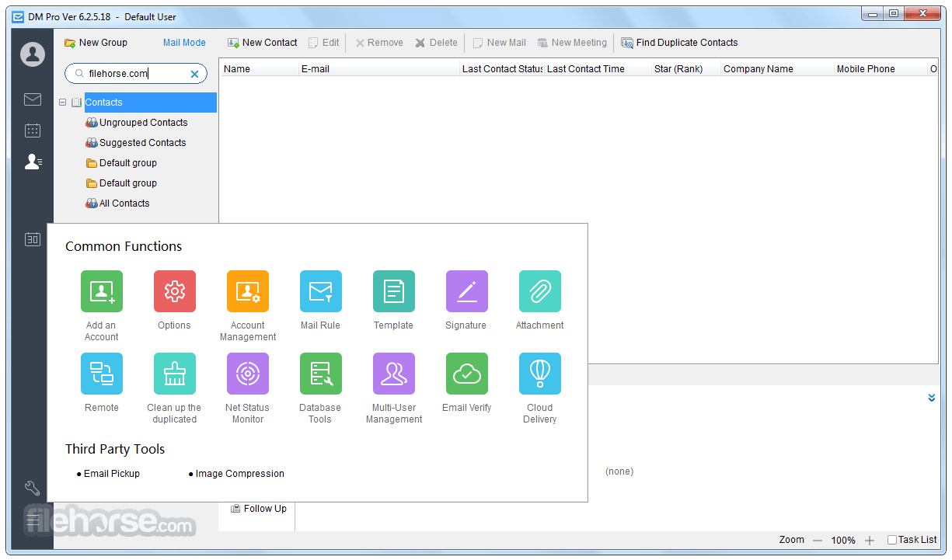Image resolution: width=952 pixels, height=560 pixels.
Task: Click New Mail in the toolbar
Action: 500,43
